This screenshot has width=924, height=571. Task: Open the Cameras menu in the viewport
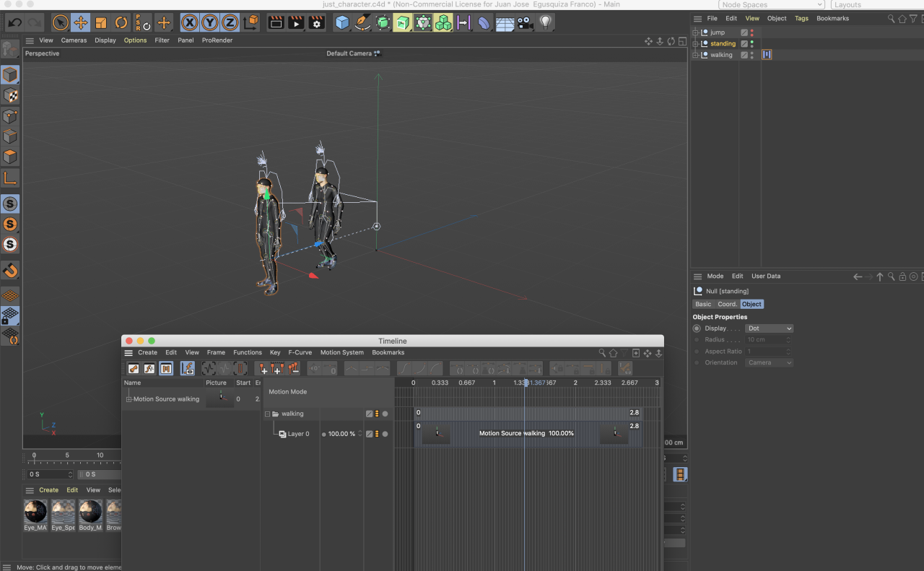click(74, 40)
